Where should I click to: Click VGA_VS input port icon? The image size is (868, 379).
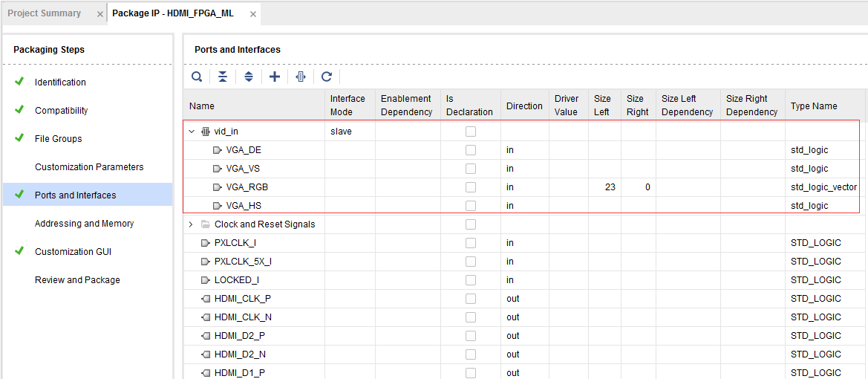(x=218, y=169)
